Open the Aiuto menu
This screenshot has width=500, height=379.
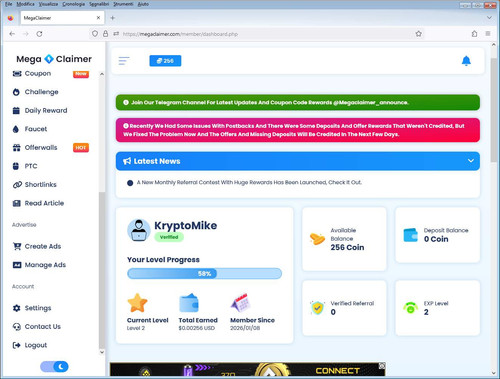(143, 4)
